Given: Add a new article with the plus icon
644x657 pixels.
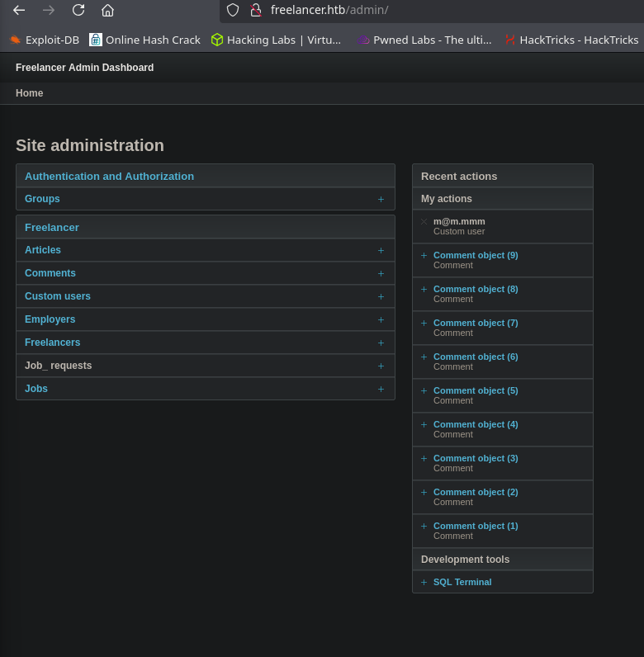Looking at the screenshot, I should (x=381, y=250).
